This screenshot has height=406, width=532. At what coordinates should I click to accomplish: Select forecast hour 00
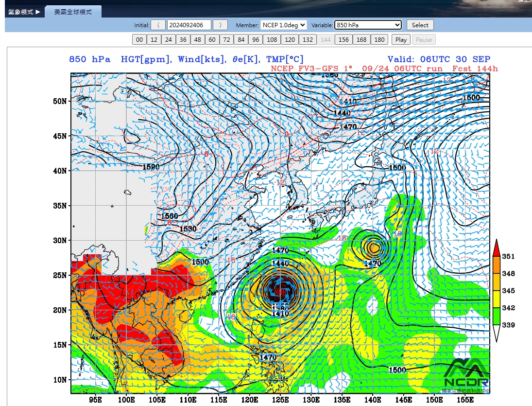coord(139,40)
